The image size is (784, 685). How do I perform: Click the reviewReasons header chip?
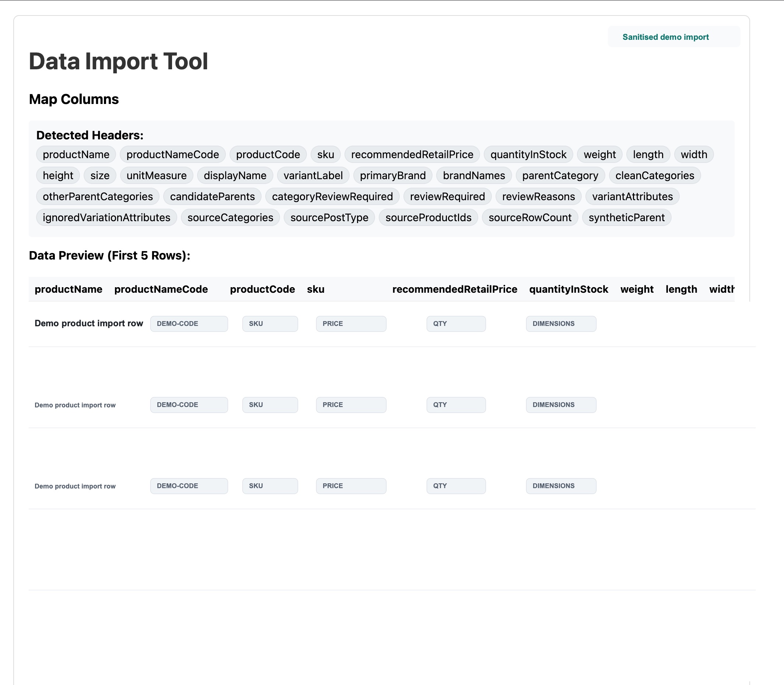click(538, 197)
